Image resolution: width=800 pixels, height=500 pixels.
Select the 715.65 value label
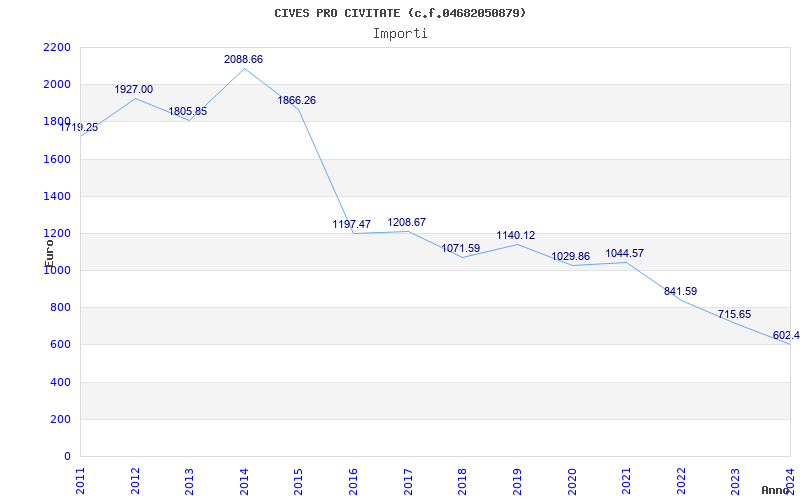click(734, 315)
